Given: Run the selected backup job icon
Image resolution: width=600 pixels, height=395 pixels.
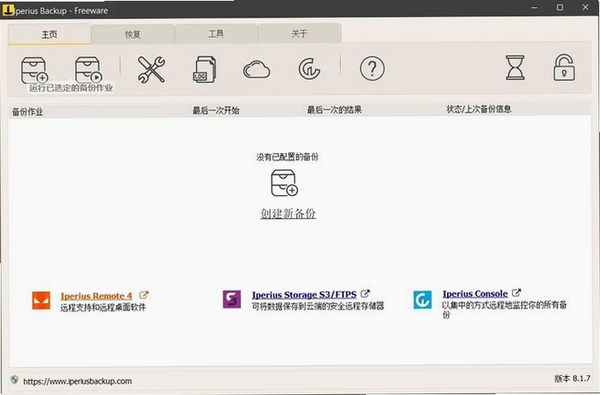Looking at the screenshot, I should [x=88, y=70].
